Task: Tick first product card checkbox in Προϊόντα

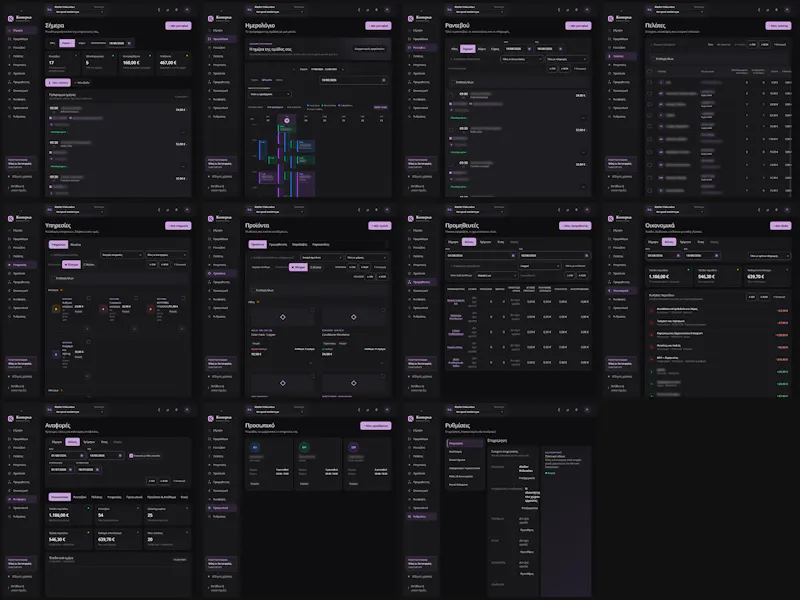Action: (312, 310)
